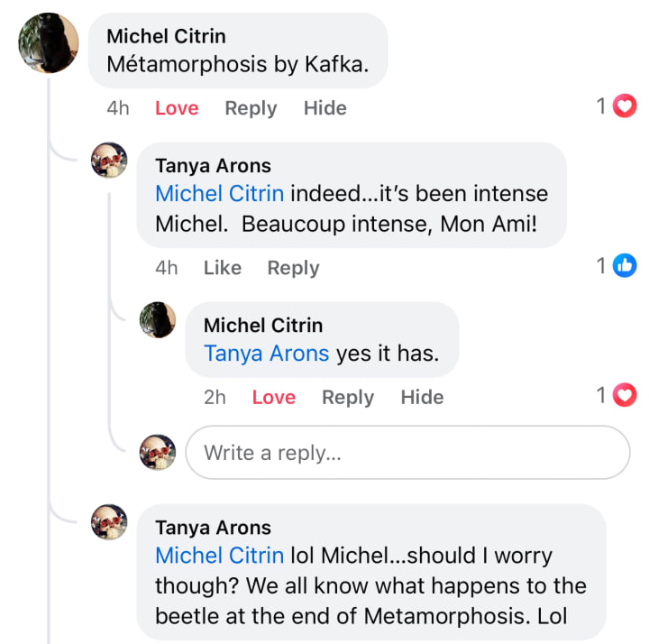Toggle Like on Tanya's "Beaucoup intense" reply
Image resolution: width=649 pixels, height=644 pixels.
tap(223, 268)
